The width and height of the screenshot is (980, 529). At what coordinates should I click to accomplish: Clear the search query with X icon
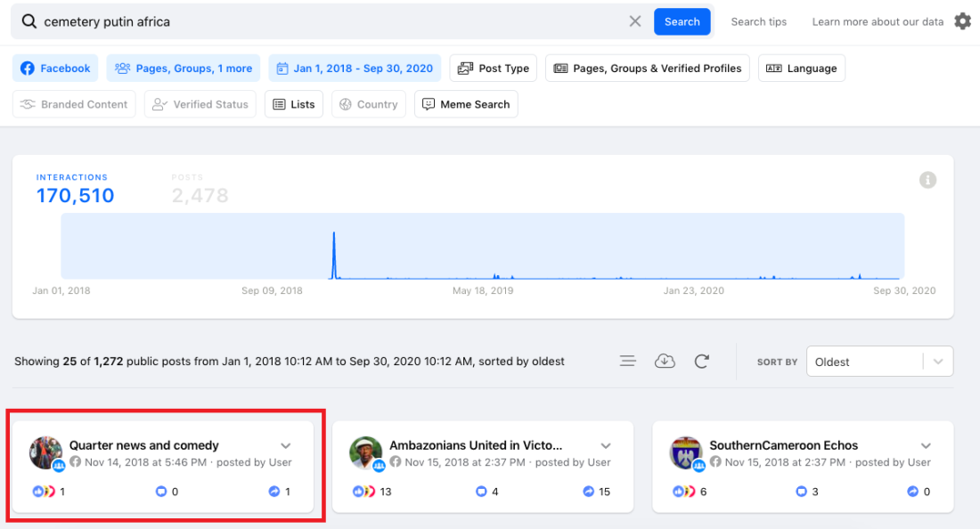tap(635, 22)
